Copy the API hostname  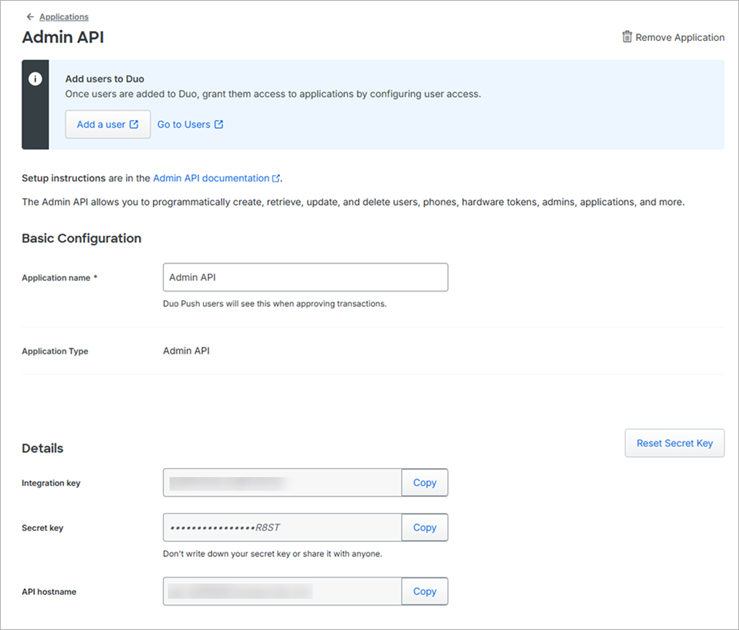(x=425, y=591)
